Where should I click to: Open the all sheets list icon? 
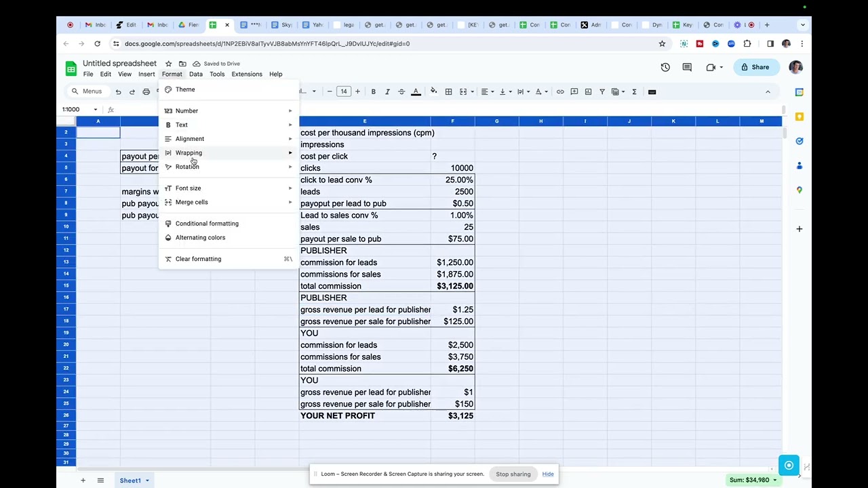[x=100, y=481]
